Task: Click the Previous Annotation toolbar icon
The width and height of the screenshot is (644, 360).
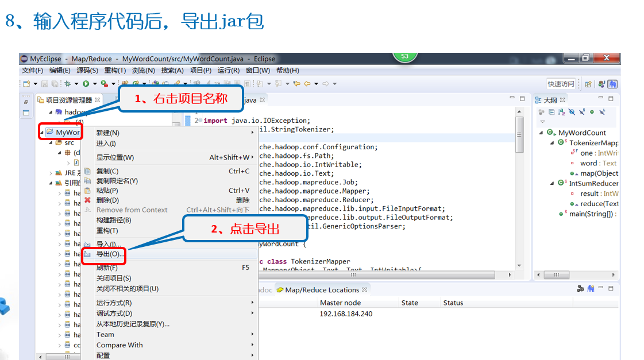Action: [x=278, y=84]
